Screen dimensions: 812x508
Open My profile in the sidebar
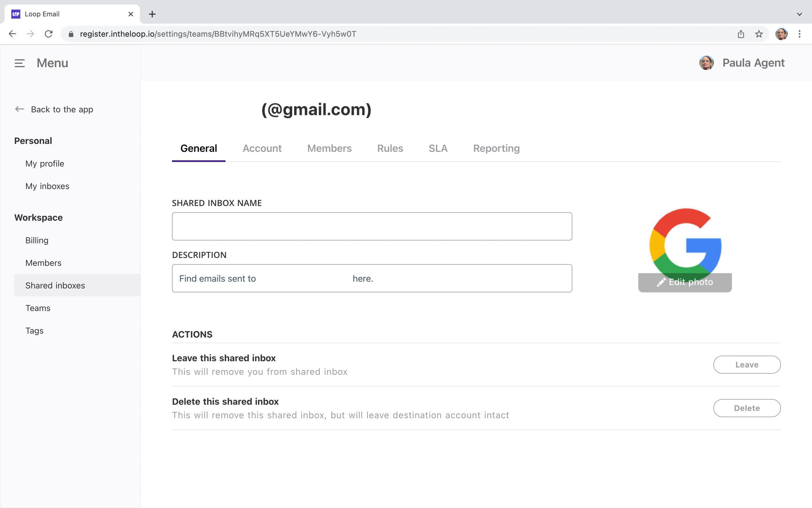point(45,164)
